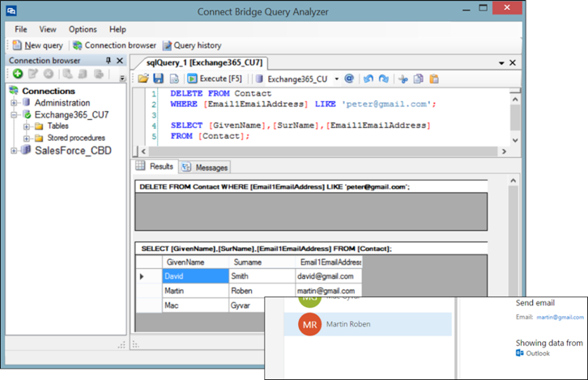Image resolution: width=588 pixels, height=380 pixels.
Task: Click the Edit connection icon
Action: (33, 74)
